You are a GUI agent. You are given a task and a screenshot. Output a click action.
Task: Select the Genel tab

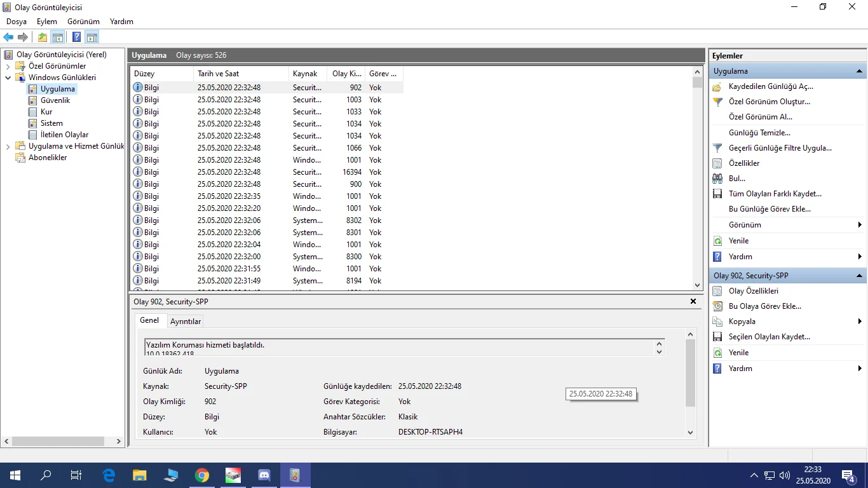coord(149,320)
